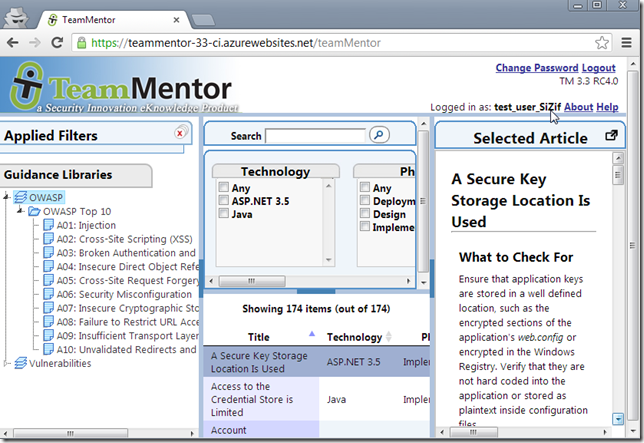Click the green padlock security icon

[x=82, y=43]
